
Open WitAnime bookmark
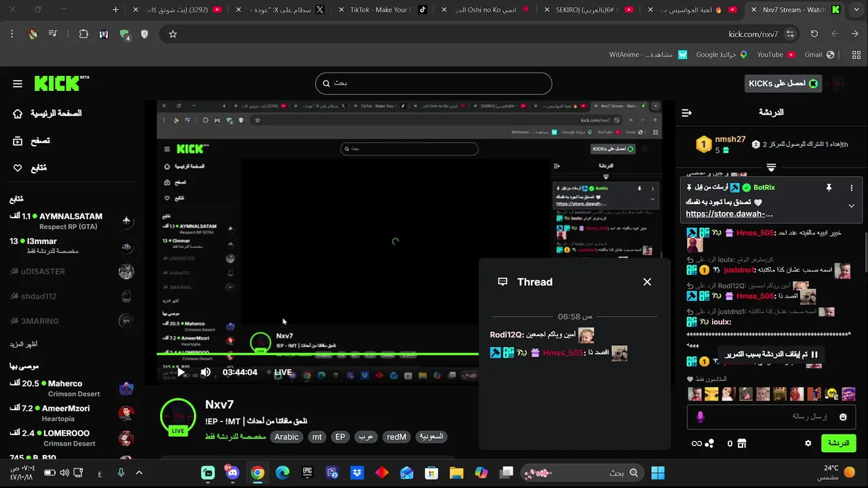pyautogui.click(x=648, y=54)
